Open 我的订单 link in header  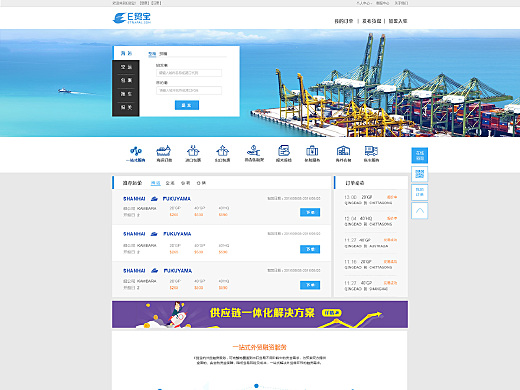tap(344, 21)
